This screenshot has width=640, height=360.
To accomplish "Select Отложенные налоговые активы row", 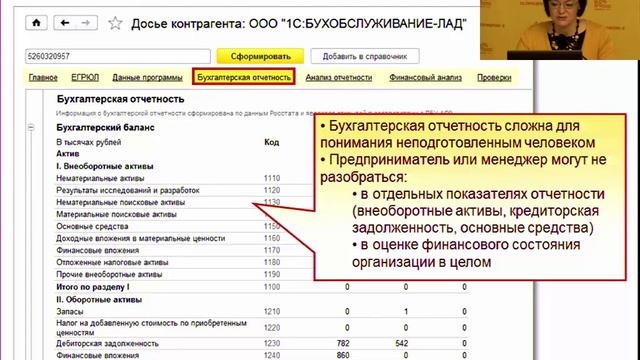I will click(x=112, y=262).
